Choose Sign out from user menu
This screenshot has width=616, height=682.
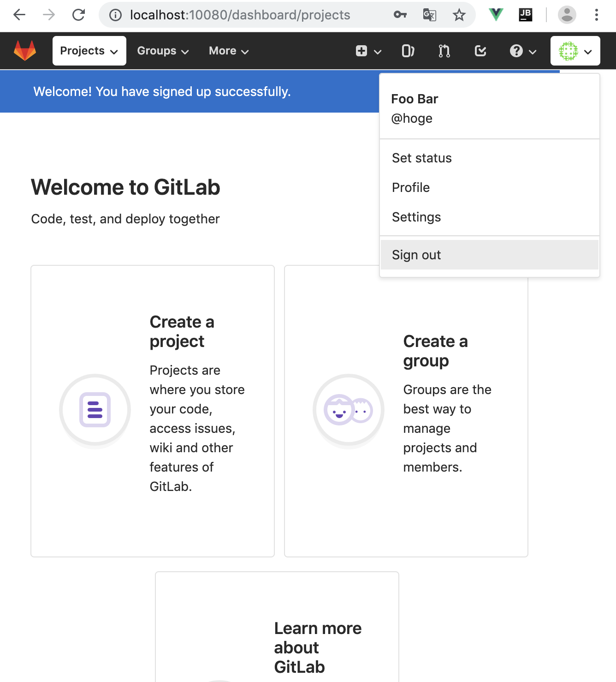click(490, 255)
